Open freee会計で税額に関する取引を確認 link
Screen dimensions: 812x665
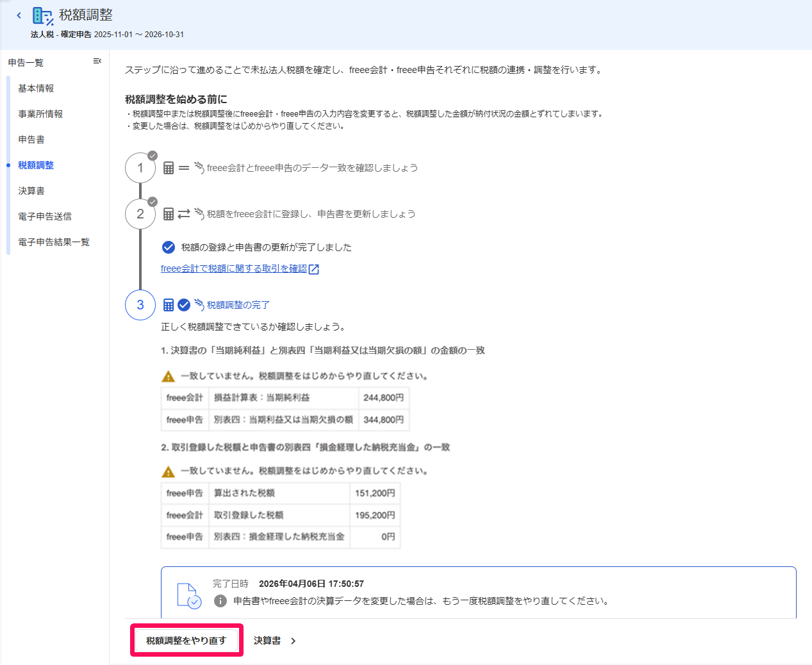234,268
